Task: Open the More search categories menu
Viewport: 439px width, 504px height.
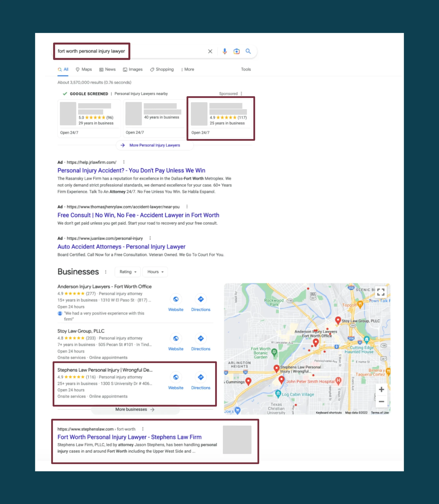Action: [x=187, y=69]
